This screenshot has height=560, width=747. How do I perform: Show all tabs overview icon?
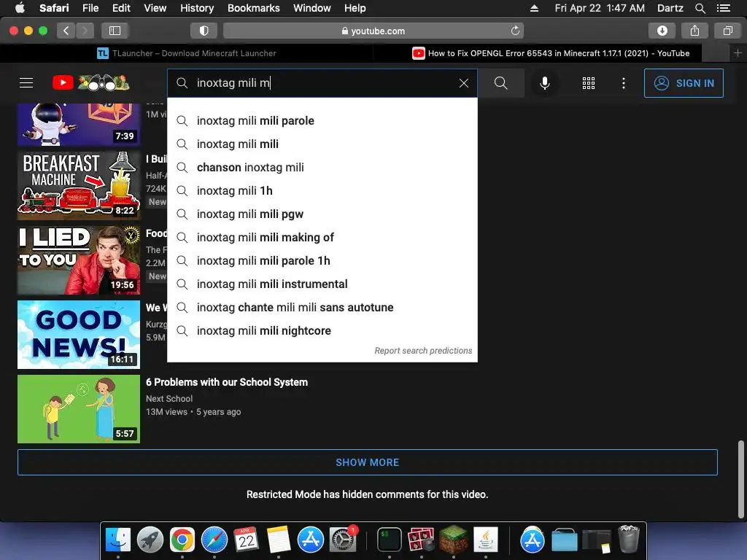pyautogui.click(x=727, y=31)
